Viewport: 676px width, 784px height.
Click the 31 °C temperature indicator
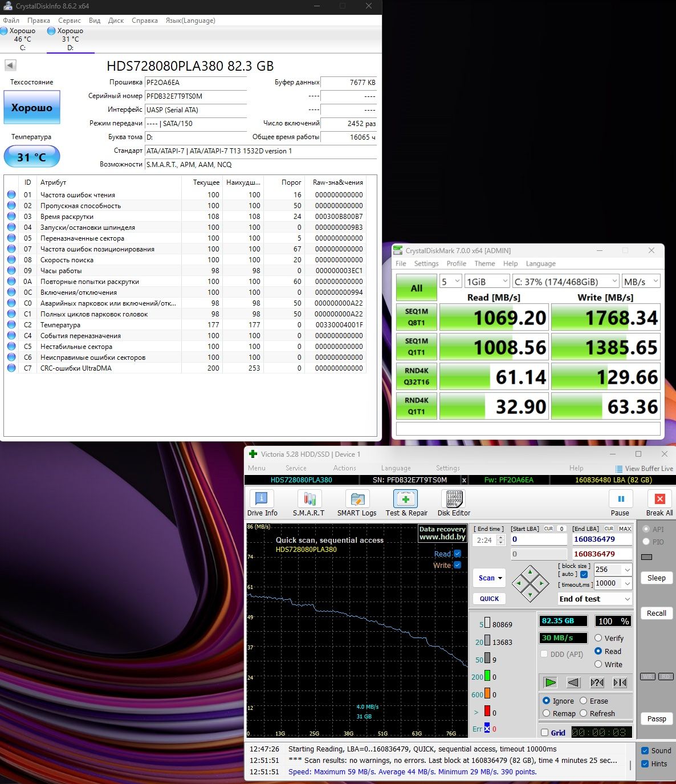point(32,157)
